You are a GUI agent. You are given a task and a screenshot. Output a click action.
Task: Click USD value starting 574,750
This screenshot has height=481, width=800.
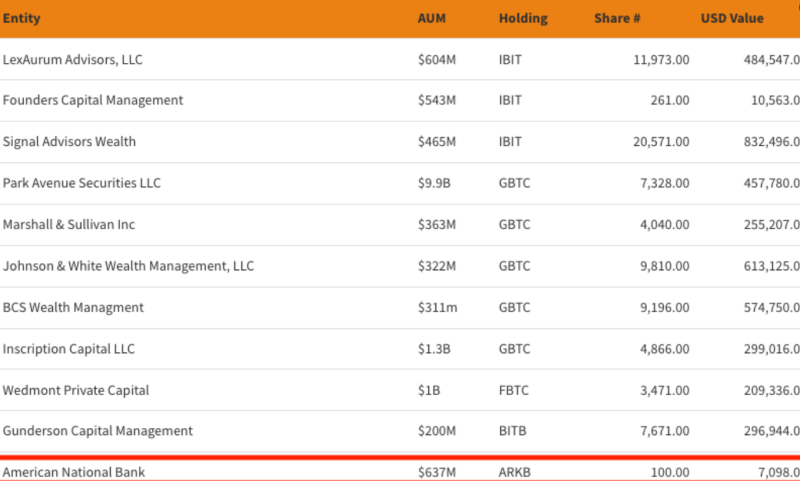pos(771,307)
